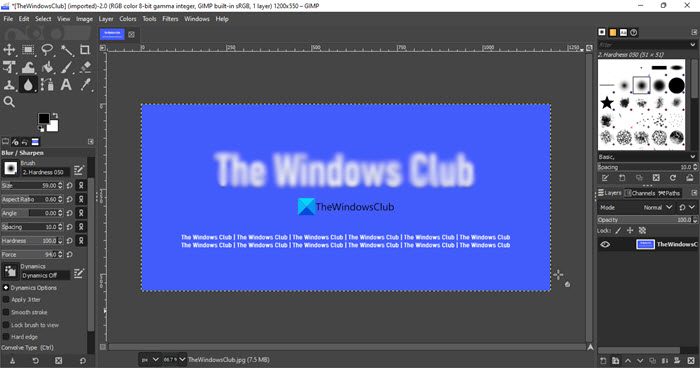Screen dimensions: 700x369
Task: Open the Basic brush preset dropdown
Action: tap(647, 157)
